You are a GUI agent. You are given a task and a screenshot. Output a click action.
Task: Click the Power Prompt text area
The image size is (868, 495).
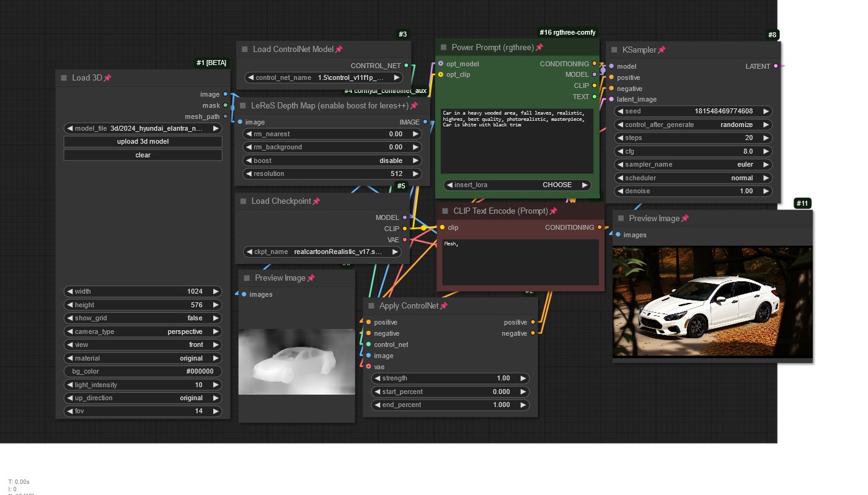[x=517, y=141]
